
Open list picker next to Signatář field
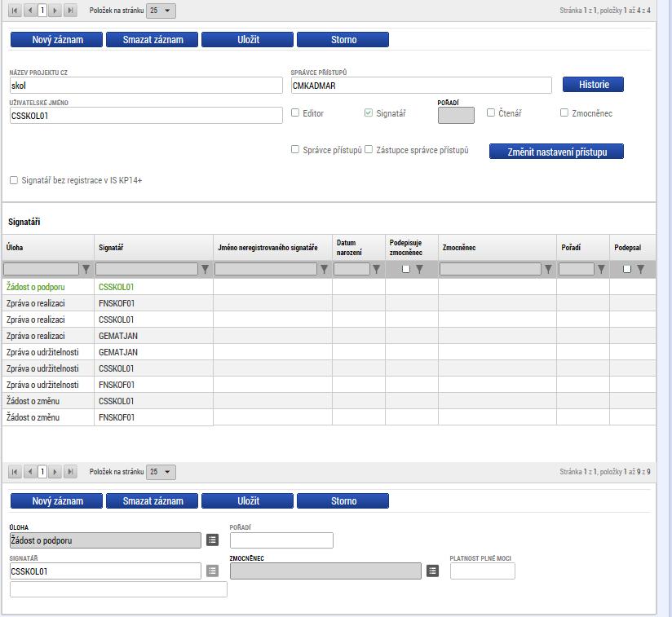pos(213,571)
